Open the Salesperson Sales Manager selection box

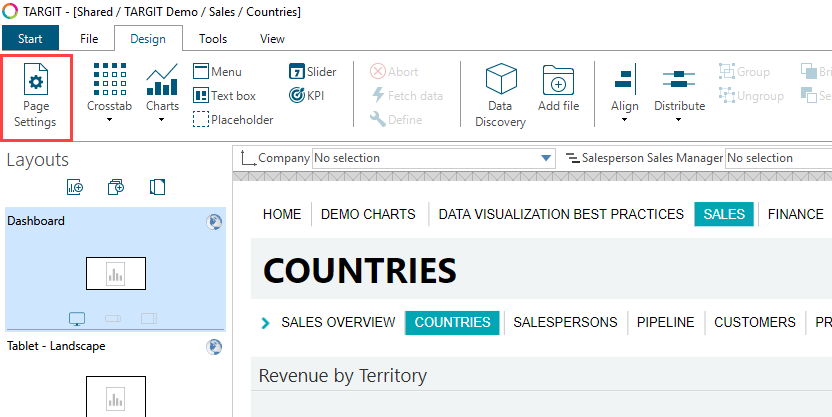click(778, 158)
